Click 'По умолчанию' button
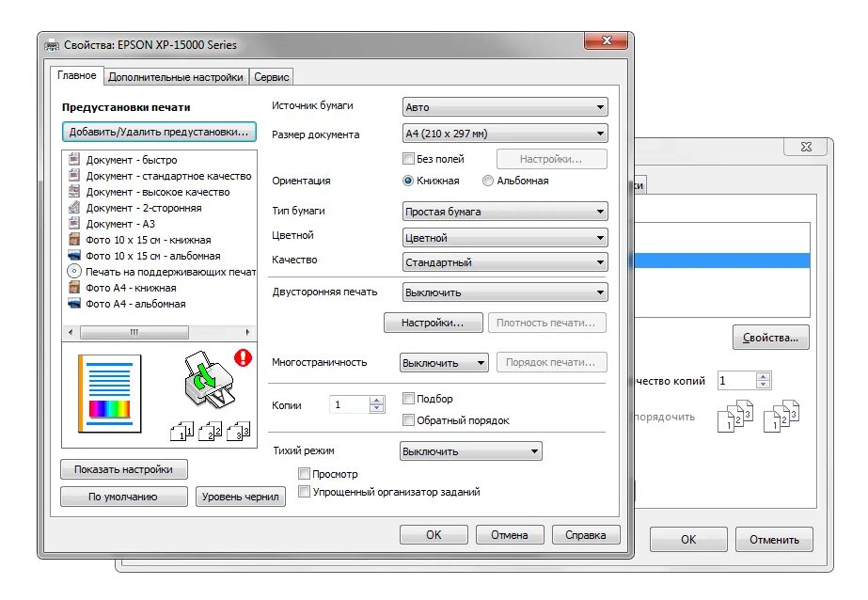Screen dimensions: 868x600 pyautogui.click(x=123, y=497)
